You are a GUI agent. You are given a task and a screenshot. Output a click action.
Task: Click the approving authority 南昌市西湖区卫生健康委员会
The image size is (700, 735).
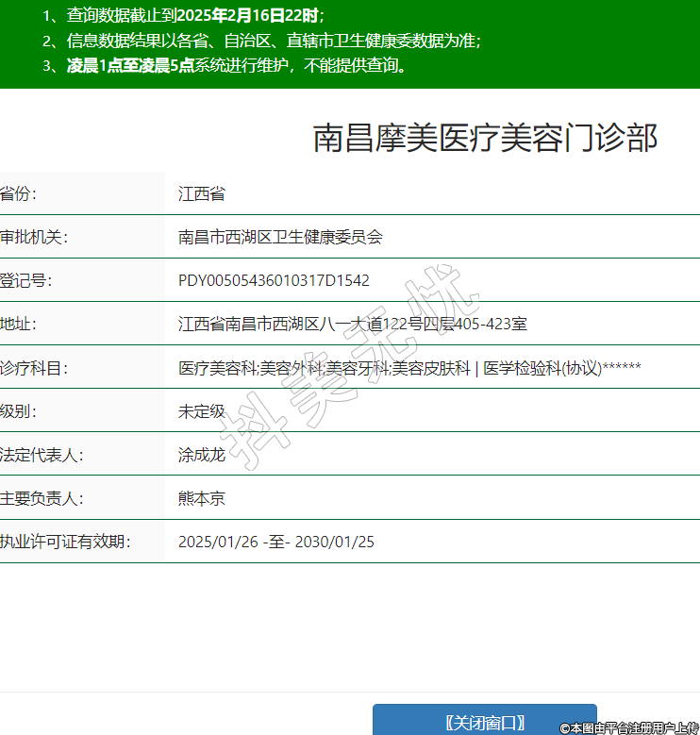point(280,237)
